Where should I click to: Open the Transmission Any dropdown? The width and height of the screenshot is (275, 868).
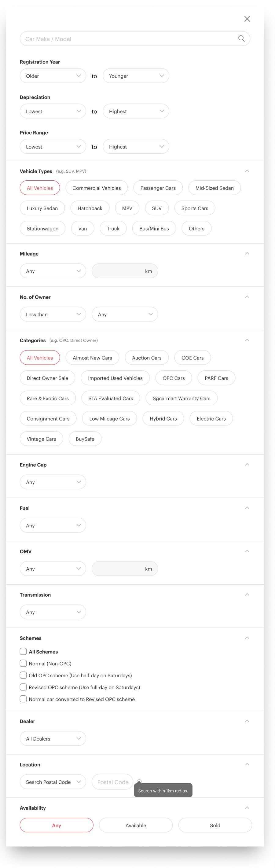(53, 612)
